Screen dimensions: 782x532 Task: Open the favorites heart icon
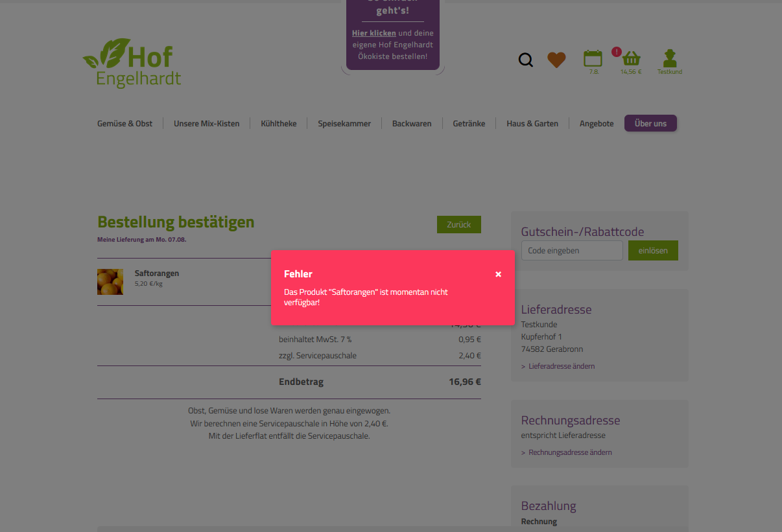pos(556,60)
